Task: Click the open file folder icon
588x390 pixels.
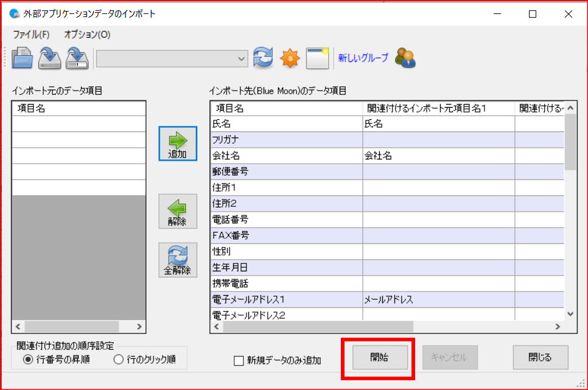Action: coord(22,58)
